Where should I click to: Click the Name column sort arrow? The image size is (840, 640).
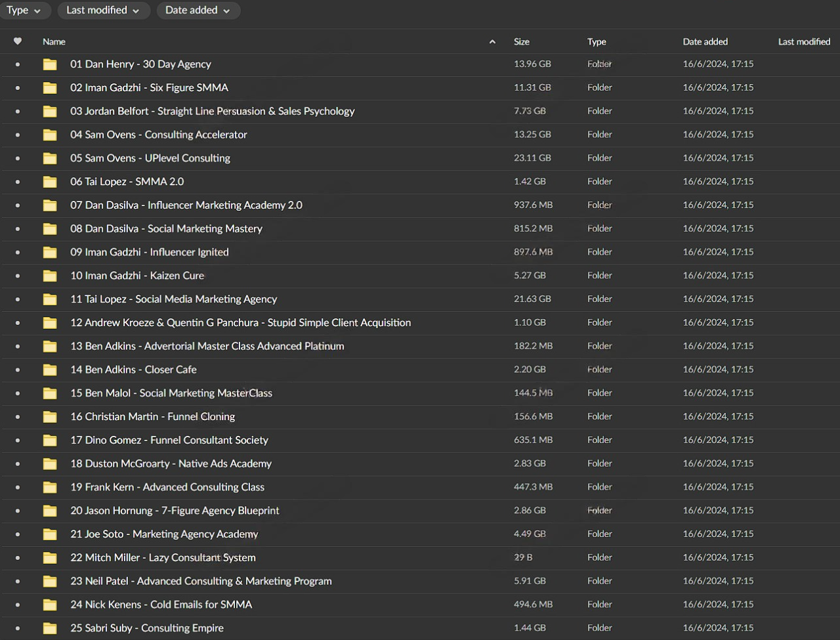tap(492, 42)
